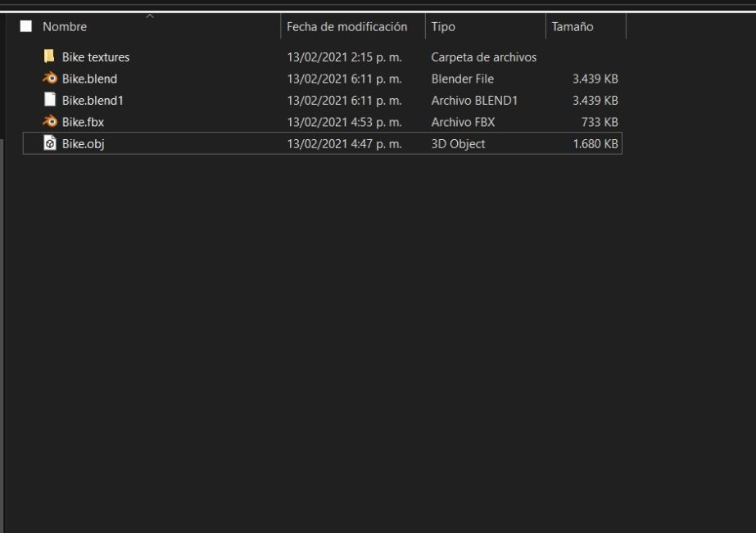756x533 pixels.
Task: Click the Blender File type label
Action: click(462, 79)
